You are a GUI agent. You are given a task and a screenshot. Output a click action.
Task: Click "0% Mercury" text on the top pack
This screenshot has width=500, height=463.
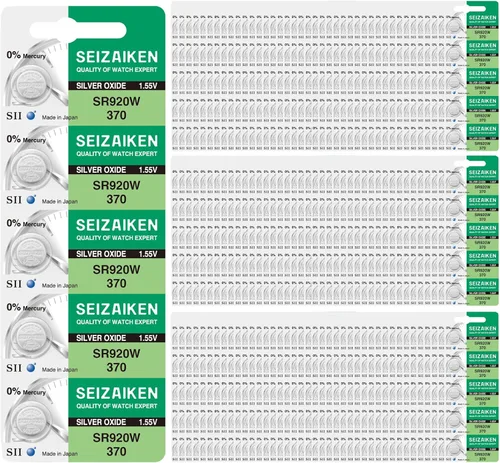tap(26, 55)
